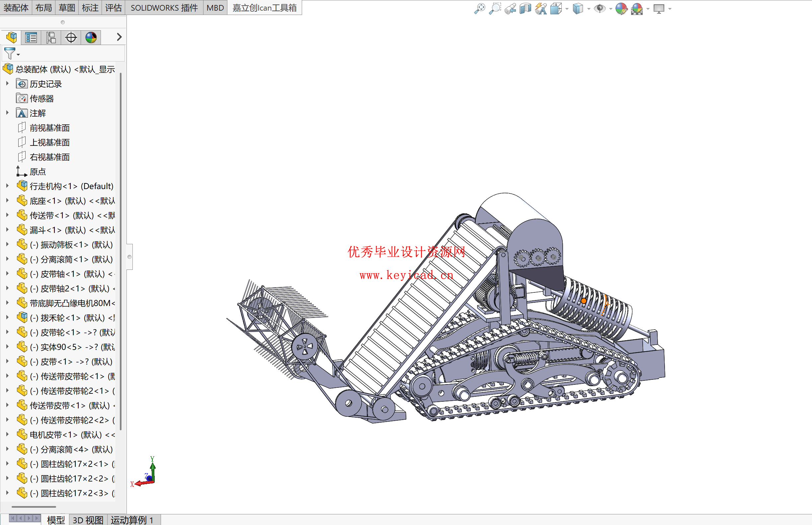Switch to the 模型 bottom tab
The image size is (812, 525).
(x=56, y=520)
